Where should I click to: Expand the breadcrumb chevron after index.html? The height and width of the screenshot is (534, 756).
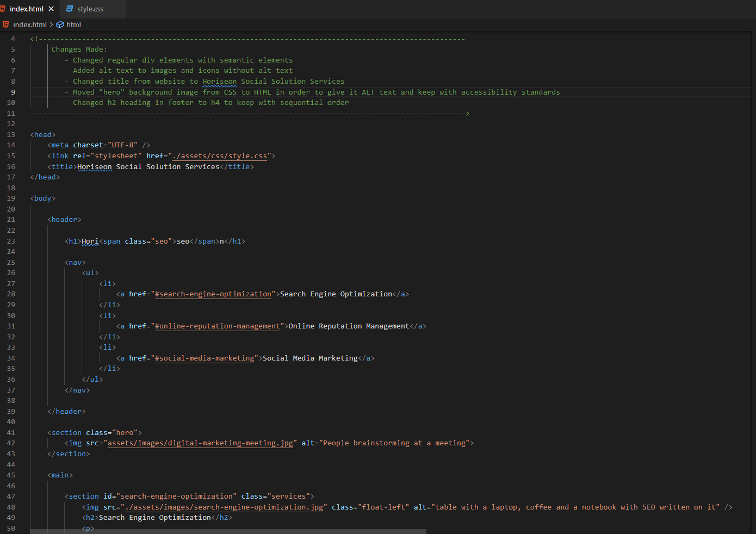[x=51, y=24]
